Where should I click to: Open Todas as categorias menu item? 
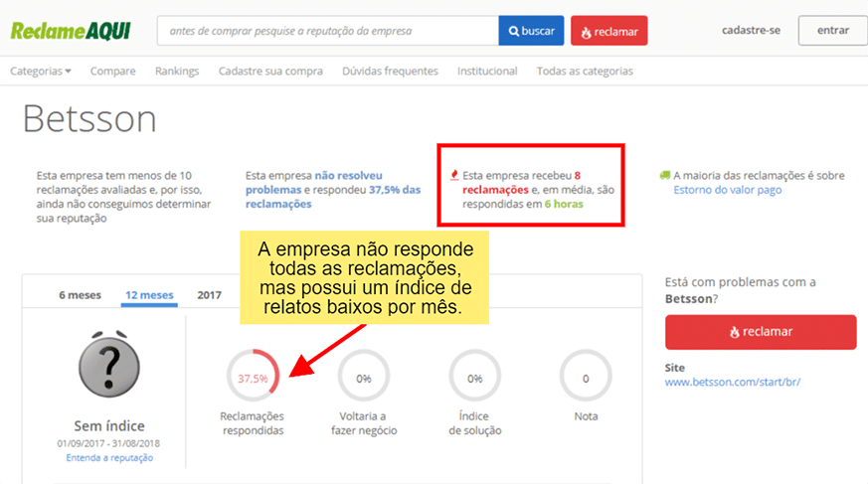coord(585,71)
